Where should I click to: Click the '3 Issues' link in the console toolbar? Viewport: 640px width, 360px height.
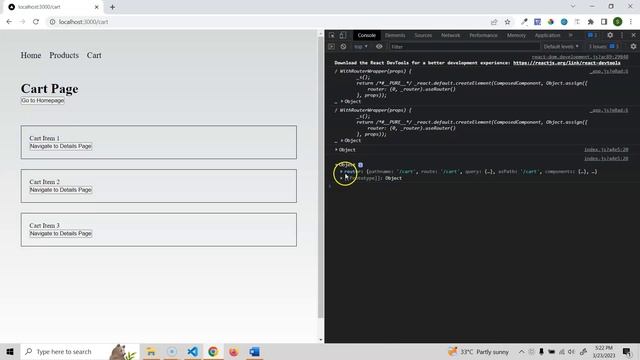(603, 47)
